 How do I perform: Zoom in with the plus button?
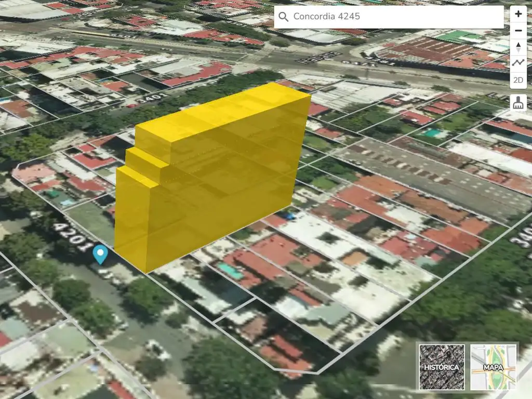tap(518, 14)
